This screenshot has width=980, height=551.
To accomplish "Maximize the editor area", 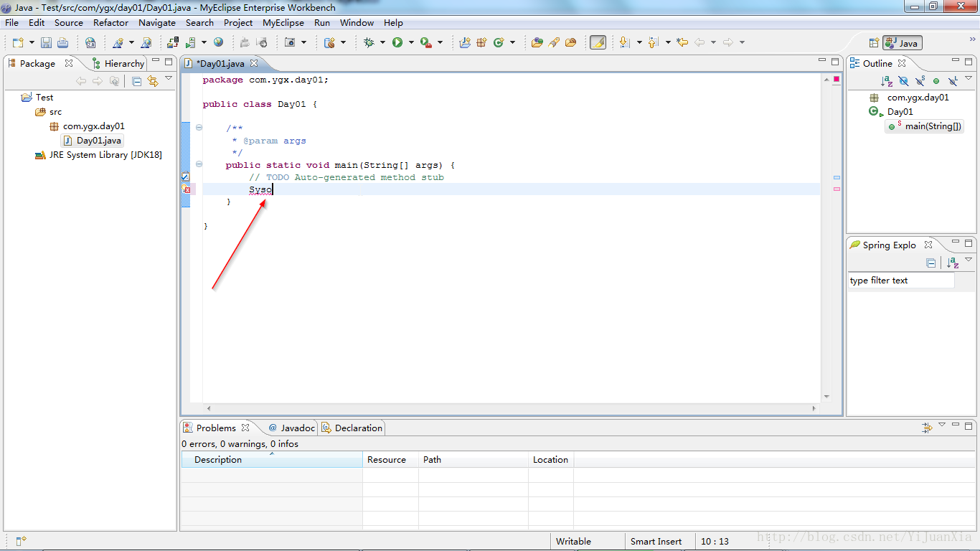I will click(x=835, y=62).
